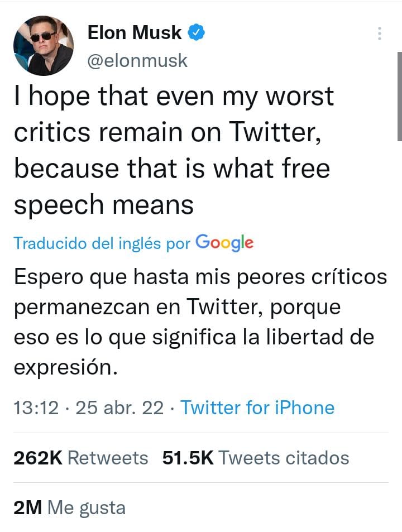Click the 25 abr. 22 date
The height and width of the screenshot is (532, 402).
coord(119,408)
